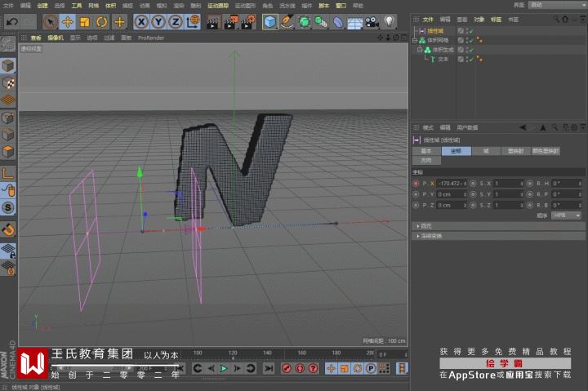Click the Render View clapperboard icon
Viewport: 588px width, 391px height.
[x=212, y=23]
